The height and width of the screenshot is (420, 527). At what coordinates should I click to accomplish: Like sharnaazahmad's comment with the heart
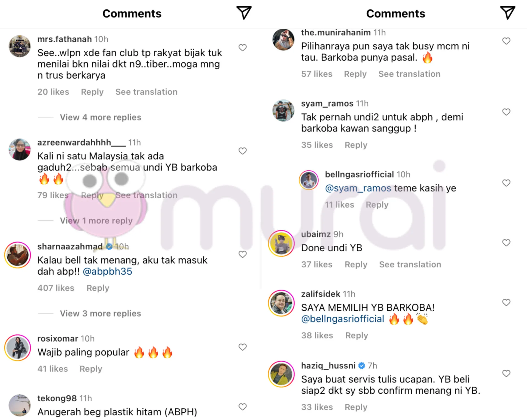[243, 254]
